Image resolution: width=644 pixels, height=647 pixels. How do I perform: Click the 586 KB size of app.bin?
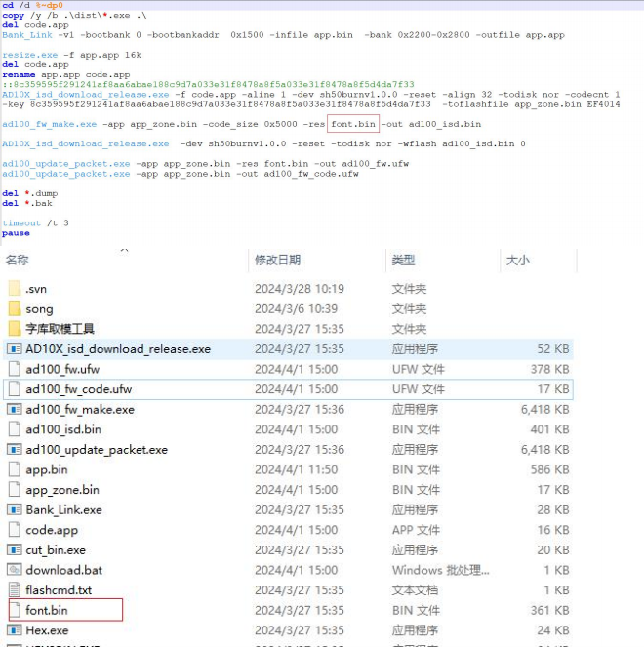coord(550,469)
